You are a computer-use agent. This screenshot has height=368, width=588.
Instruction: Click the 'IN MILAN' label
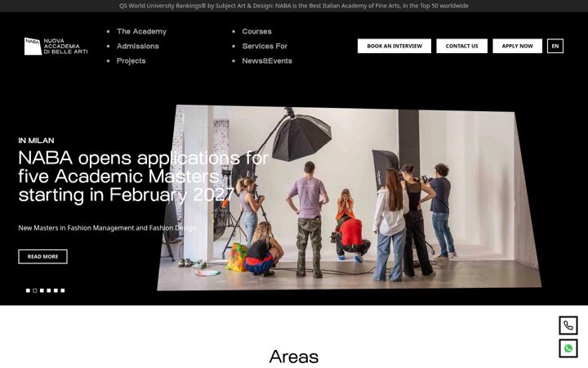[36, 141]
